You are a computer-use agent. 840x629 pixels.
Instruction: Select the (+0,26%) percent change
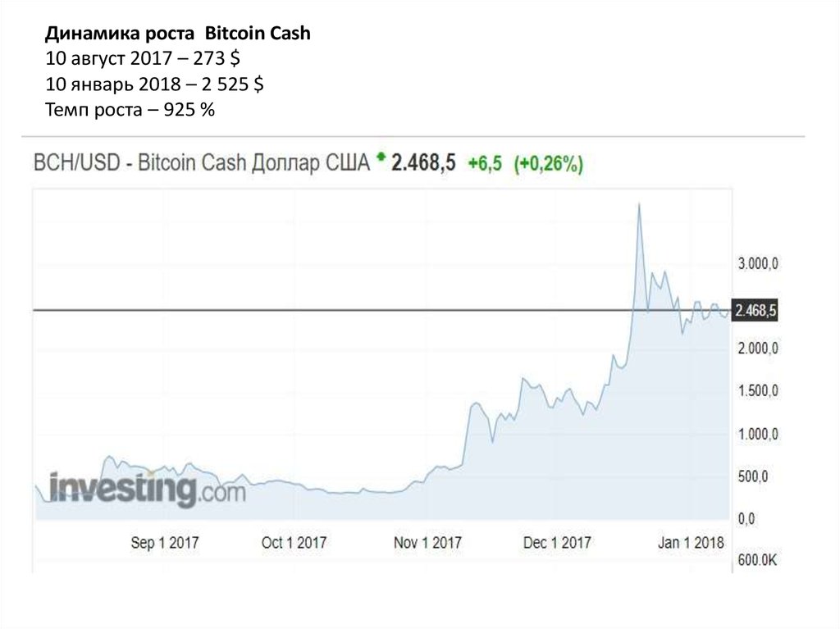(x=549, y=164)
